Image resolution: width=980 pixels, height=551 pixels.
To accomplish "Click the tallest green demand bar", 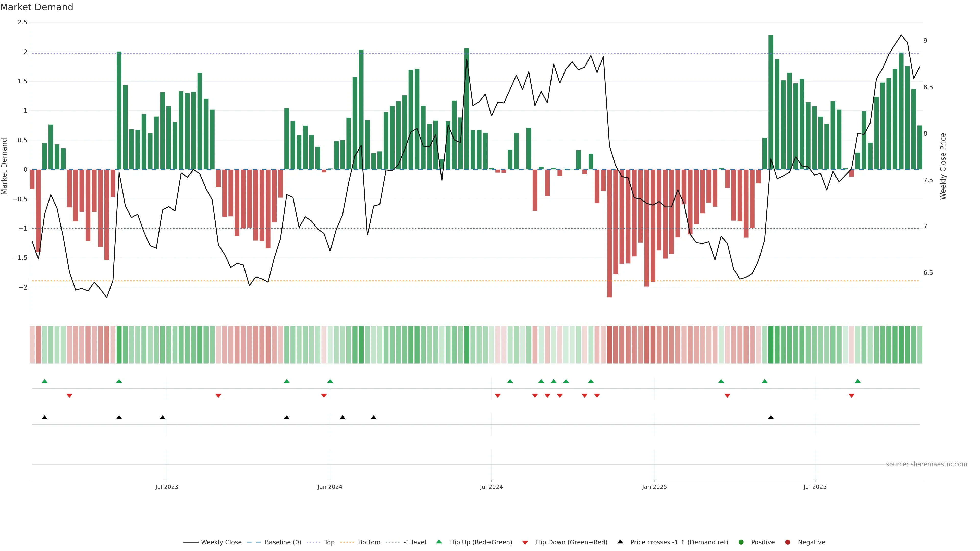I will click(x=771, y=103).
